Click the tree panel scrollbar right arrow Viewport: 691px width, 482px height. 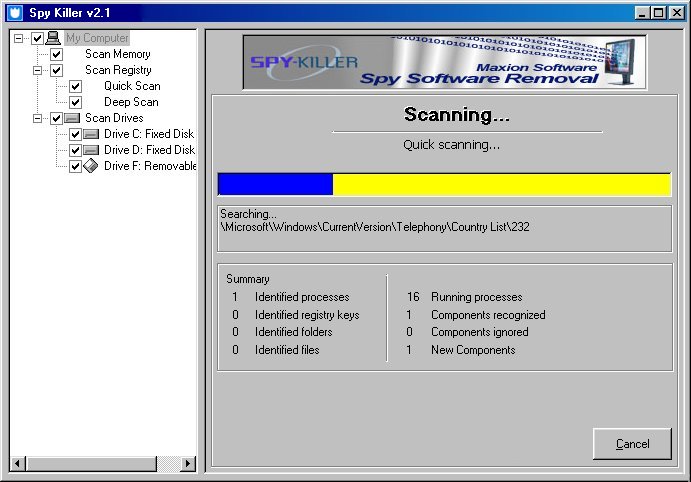tap(188, 463)
